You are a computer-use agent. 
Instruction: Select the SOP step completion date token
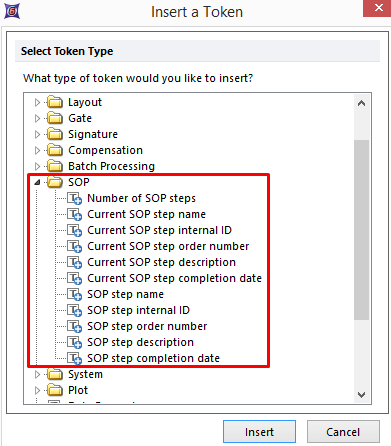click(153, 358)
